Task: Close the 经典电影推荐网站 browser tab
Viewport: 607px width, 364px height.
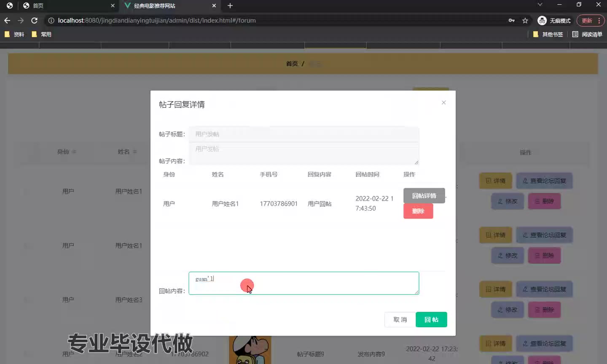Action: point(214,5)
